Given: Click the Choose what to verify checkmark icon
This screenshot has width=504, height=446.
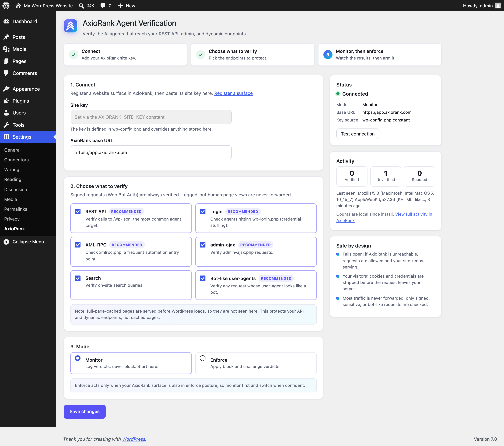Looking at the screenshot, I should [x=201, y=55].
